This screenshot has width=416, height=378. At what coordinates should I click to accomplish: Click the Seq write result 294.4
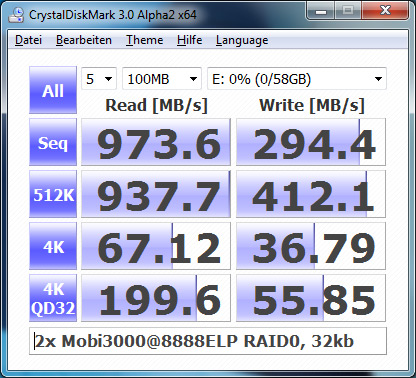point(311,142)
